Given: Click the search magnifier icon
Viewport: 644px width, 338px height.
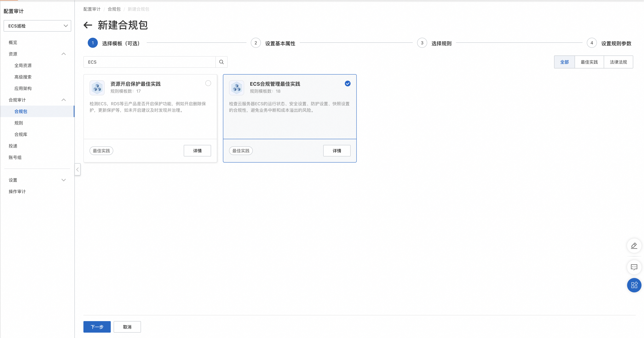Looking at the screenshot, I should (221, 62).
